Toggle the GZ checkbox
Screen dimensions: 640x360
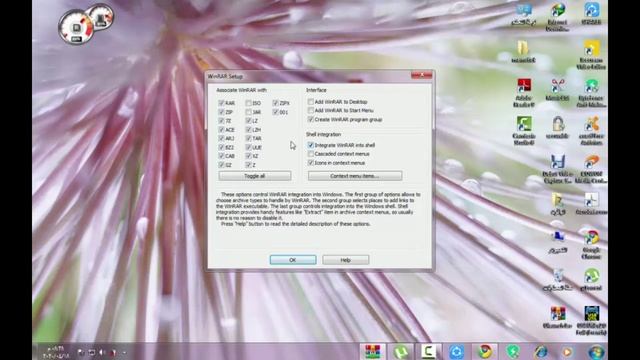221,165
